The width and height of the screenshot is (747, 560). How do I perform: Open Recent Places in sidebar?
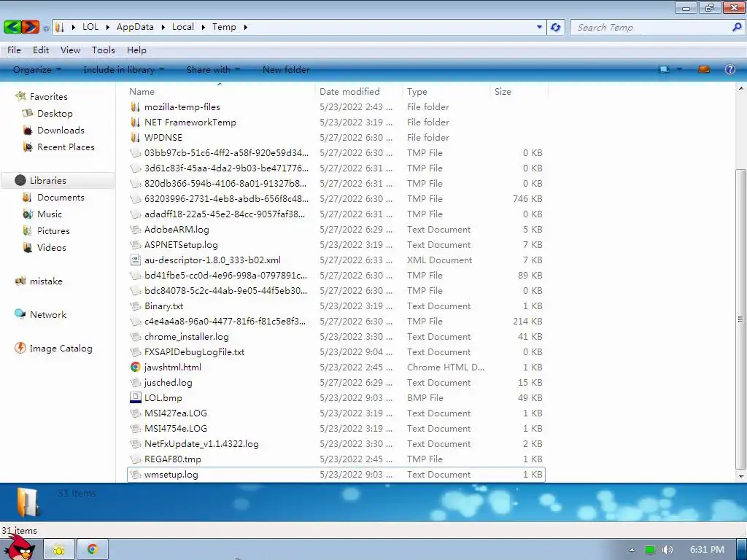pyautogui.click(x=66, y=147)
